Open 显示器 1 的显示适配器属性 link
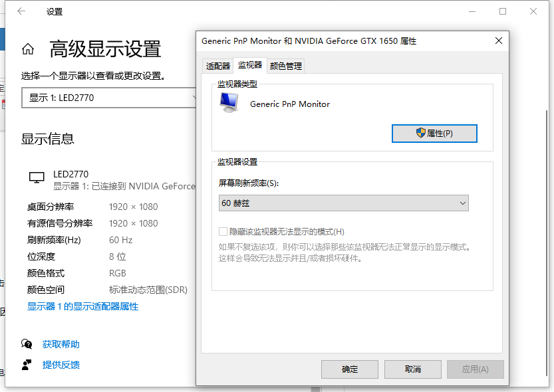 pos(82,307)
